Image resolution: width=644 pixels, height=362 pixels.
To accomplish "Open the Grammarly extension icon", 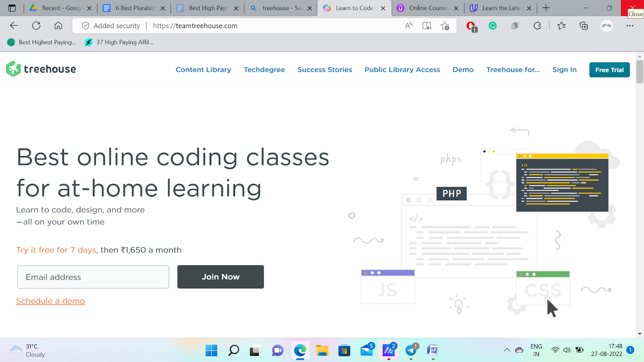I will tap(493, 26).
